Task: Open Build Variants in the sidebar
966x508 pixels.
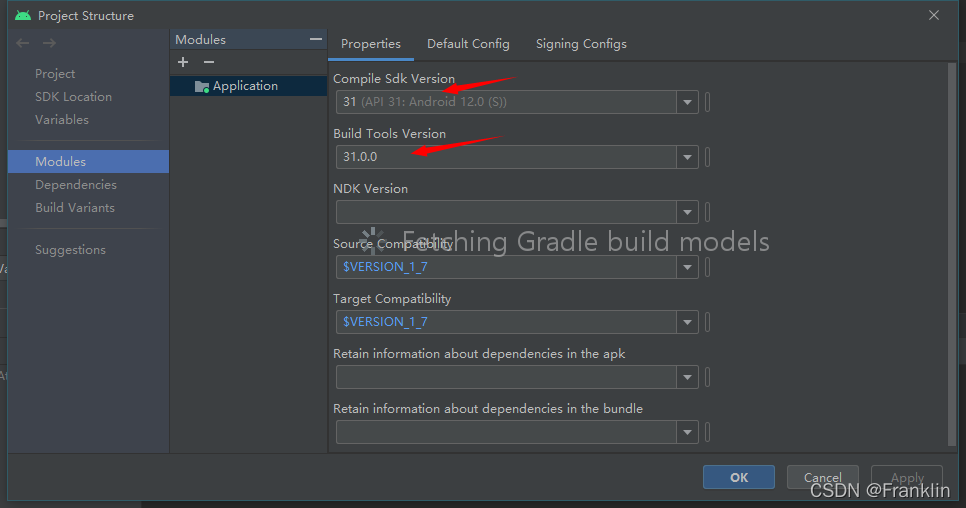Action: [75, 208]
